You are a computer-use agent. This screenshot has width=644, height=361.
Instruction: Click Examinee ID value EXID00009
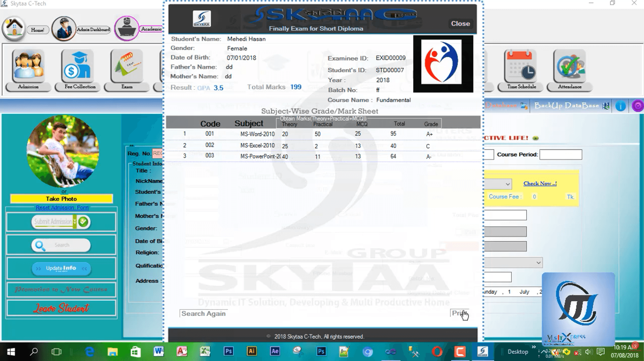390,58
